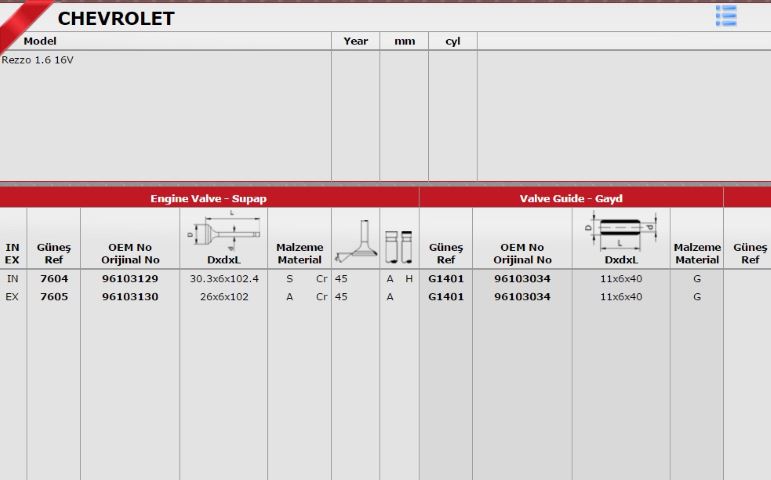Click the mm column header

pos(404,41)
